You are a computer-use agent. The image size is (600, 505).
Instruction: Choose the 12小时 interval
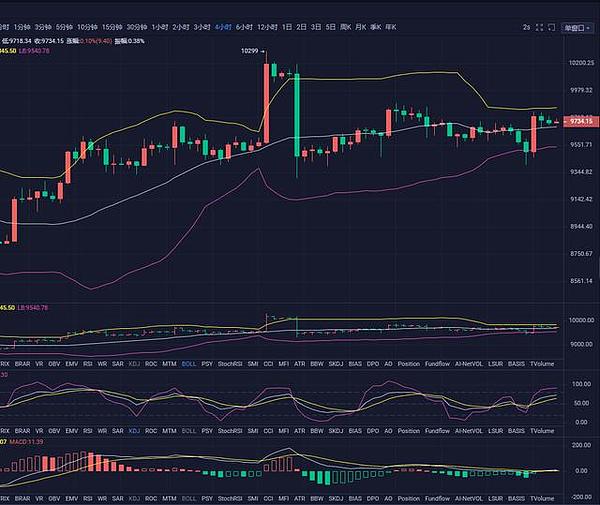pos(266,28)
